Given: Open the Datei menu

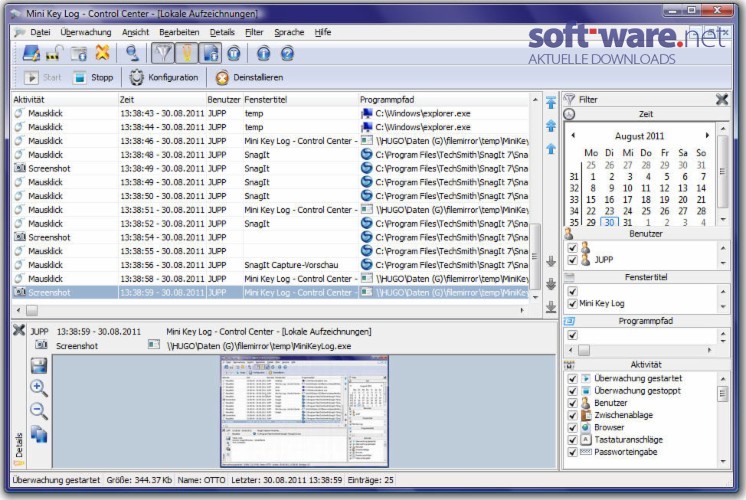Looking at the screenshot, I should tap(40, 32).
